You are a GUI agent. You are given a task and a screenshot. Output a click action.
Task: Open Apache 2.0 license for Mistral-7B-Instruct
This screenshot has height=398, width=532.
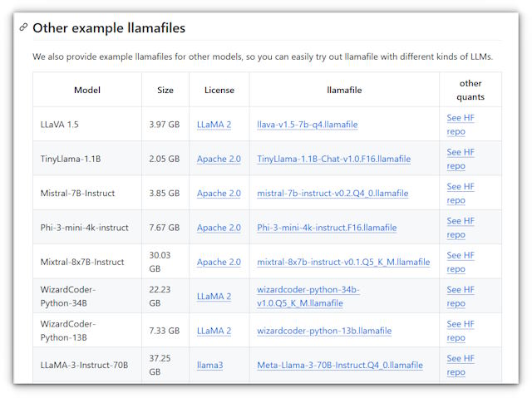click(x=219, y=194)
